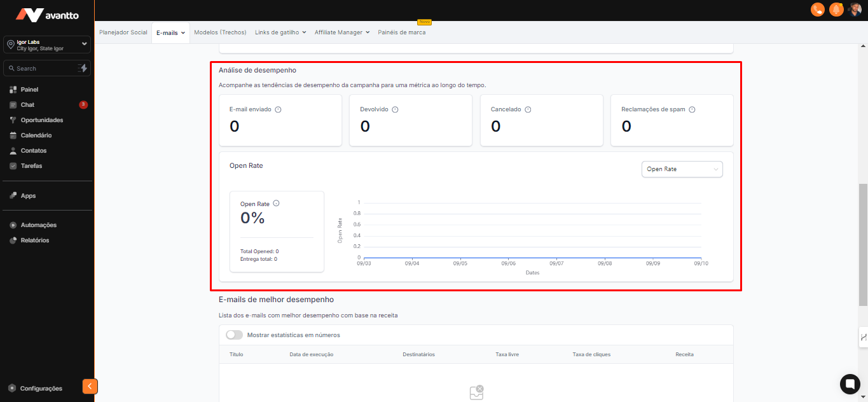Image resolution: width=868 pixels, height=402 pixels.
Task: Click the Open Rate info icon
Action: [276, 204]
